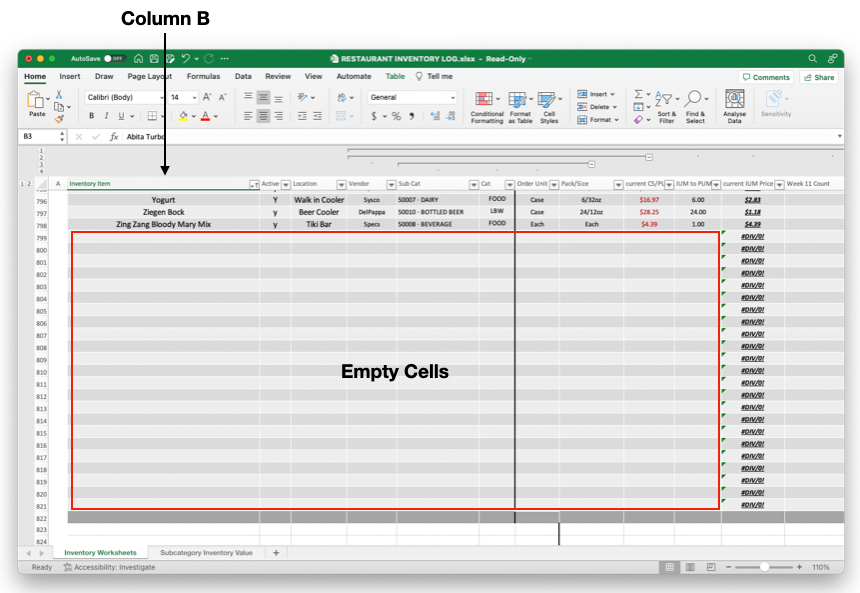
Task: Click the Share button
Action: click(x=819, y=77)
